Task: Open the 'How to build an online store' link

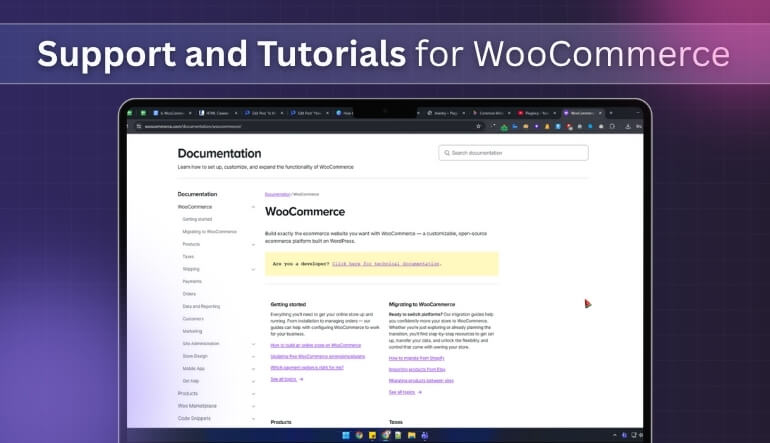Action: pos(316,346)
